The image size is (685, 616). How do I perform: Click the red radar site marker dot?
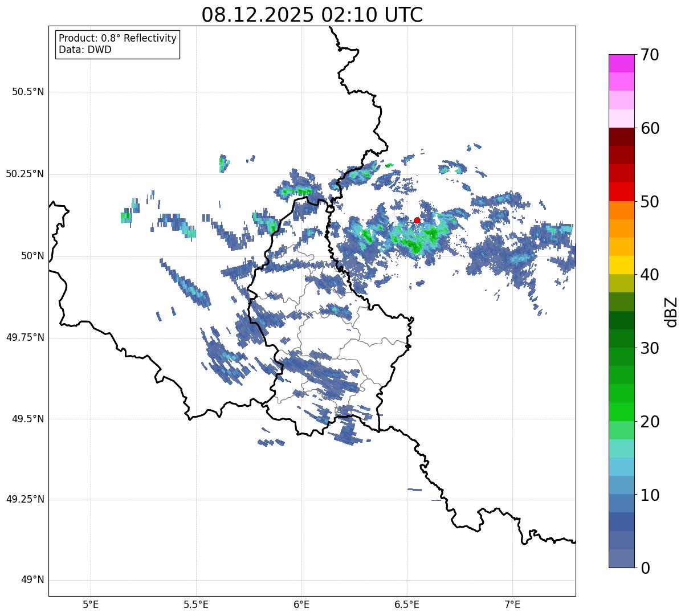pyautogui.click(x=417, y=220)
